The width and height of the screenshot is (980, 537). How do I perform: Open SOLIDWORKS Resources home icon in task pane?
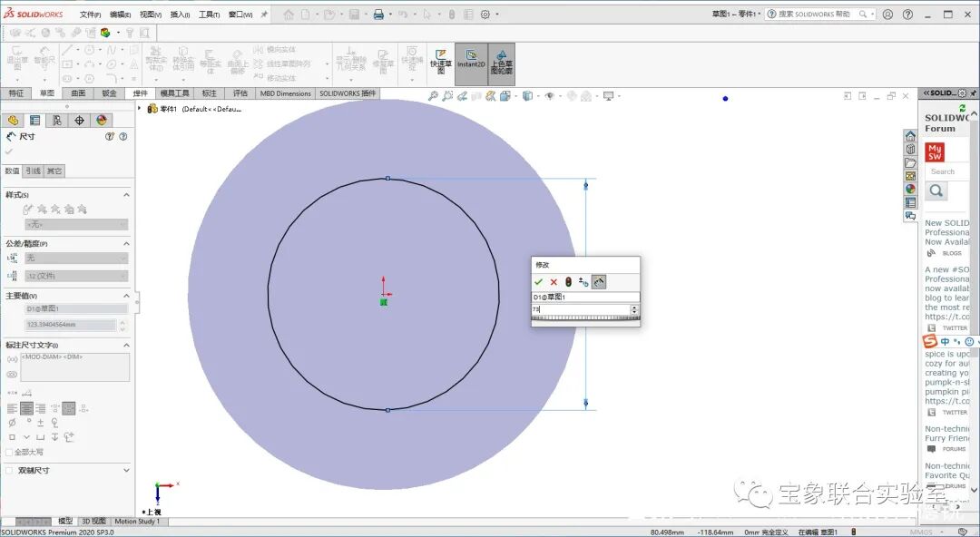(x=911, y=136)
